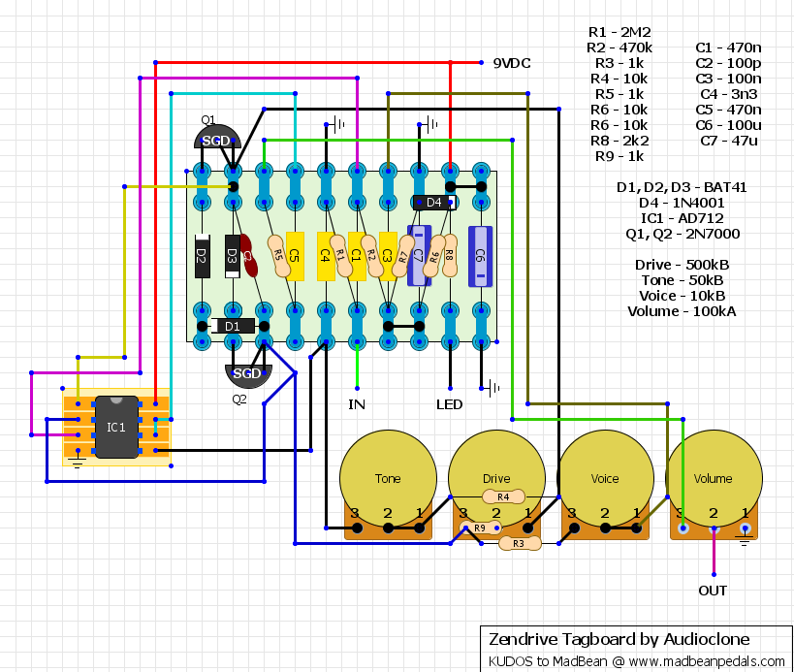Click the 'Volume - 100kA' pot value

click(682, 311)
